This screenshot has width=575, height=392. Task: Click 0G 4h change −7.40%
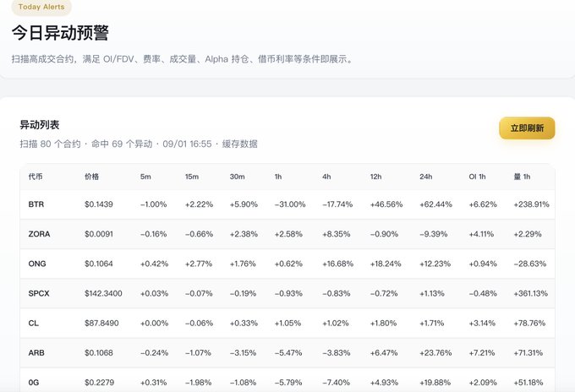pos(336,383)
